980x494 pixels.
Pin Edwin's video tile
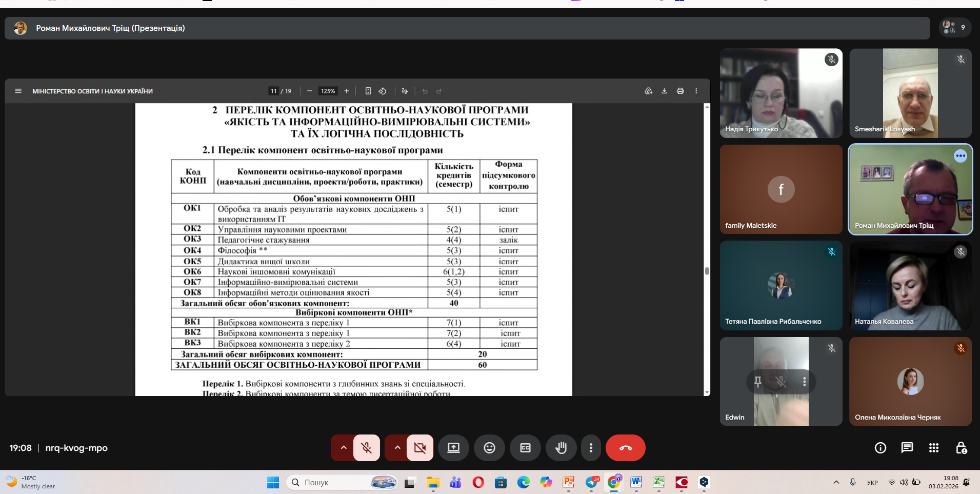(757, 382)
